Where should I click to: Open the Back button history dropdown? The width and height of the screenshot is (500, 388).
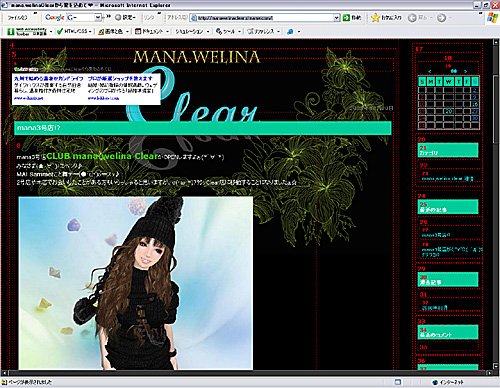431,18
